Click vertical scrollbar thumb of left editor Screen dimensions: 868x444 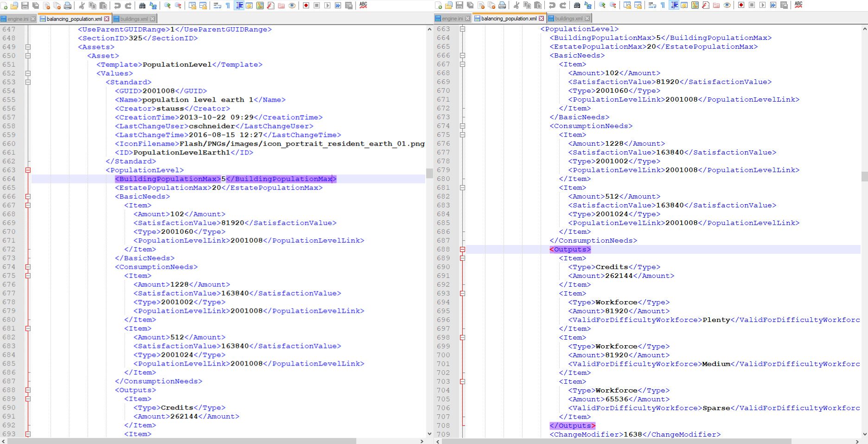(x=429, y=174)
